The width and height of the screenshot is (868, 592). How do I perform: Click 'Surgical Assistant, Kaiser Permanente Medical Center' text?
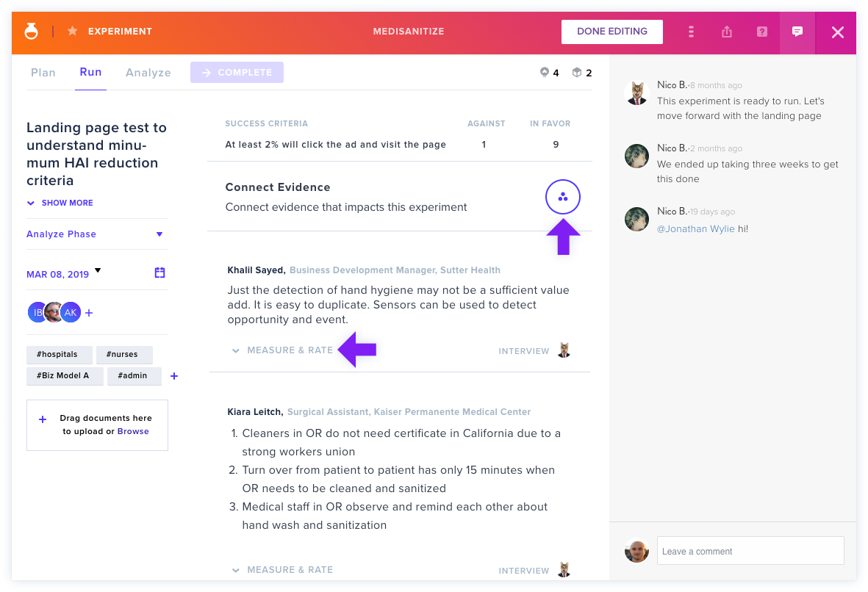409,411
